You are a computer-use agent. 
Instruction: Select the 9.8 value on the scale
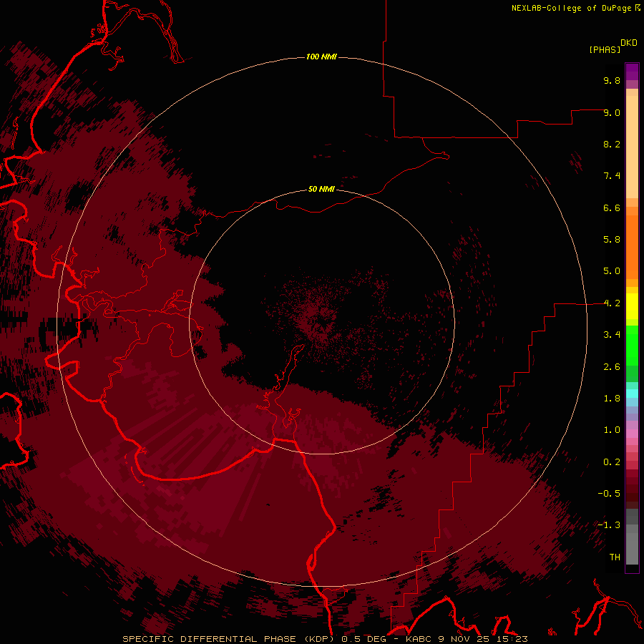click(612, 80)
